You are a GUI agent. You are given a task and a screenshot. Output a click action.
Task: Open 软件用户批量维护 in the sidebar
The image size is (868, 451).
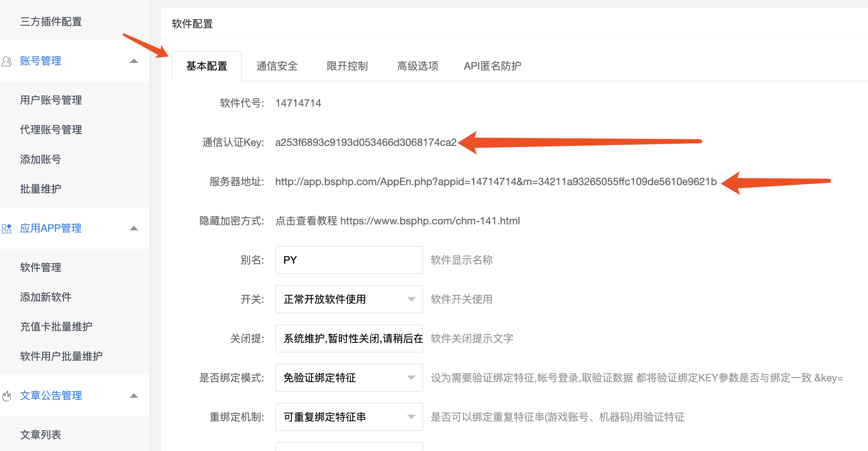[61, 357]
